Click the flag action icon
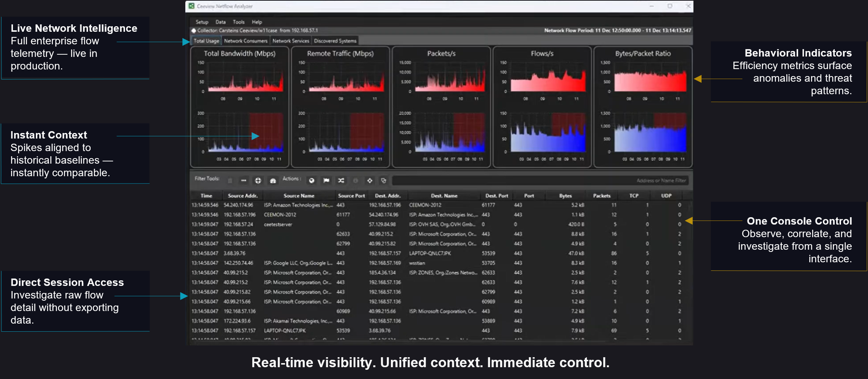The width and height of the screenshot is (868, 379). [x=326, y=181]
